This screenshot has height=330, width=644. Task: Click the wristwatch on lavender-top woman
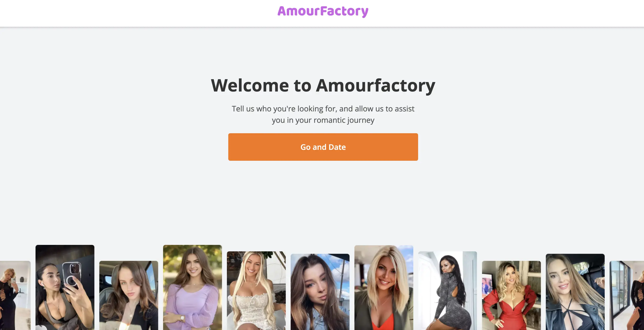pos(182,318)
